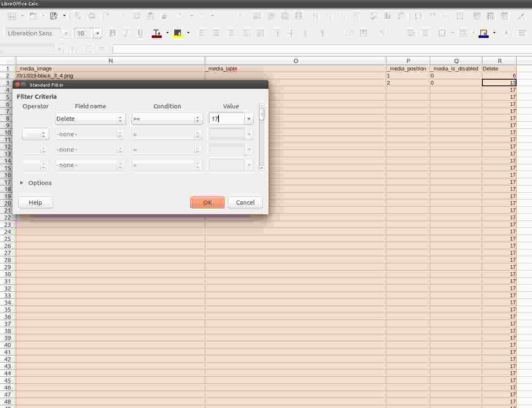Click the Cancel button
Viewport: 532px width, 408px height.
tap(245, 203)
